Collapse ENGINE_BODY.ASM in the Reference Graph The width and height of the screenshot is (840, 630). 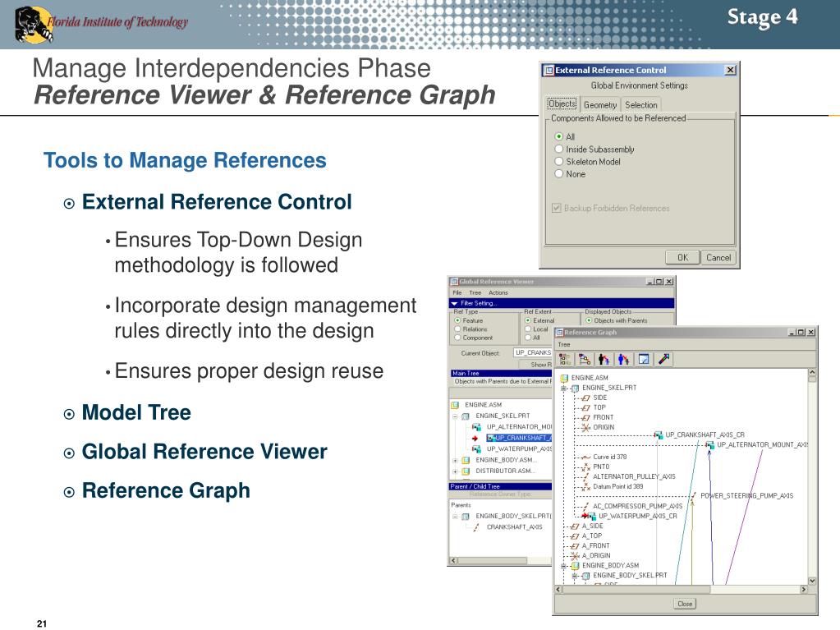[x=564, y=566]
